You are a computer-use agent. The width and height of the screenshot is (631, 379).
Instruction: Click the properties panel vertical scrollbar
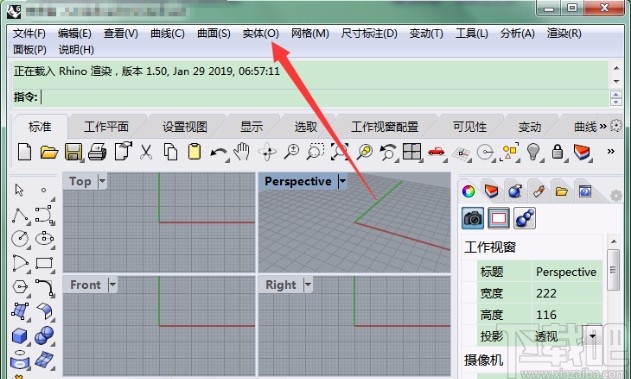(613, 270)
